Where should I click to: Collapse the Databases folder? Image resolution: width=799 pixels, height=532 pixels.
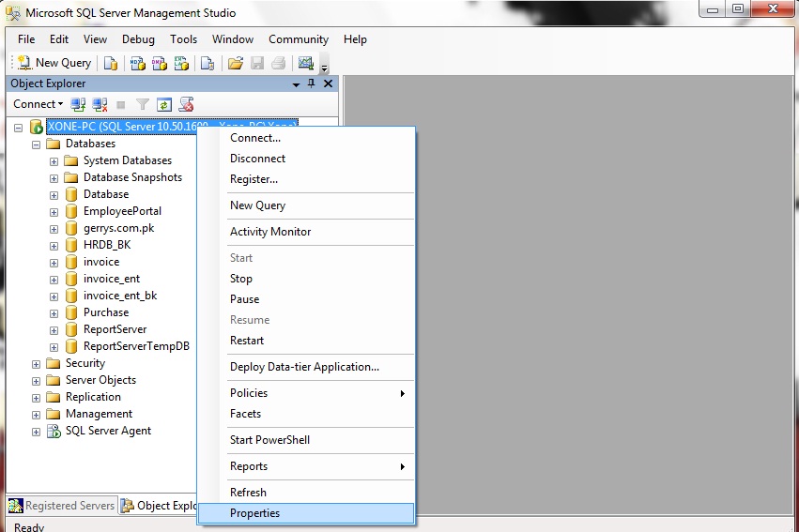click(37, 144)
